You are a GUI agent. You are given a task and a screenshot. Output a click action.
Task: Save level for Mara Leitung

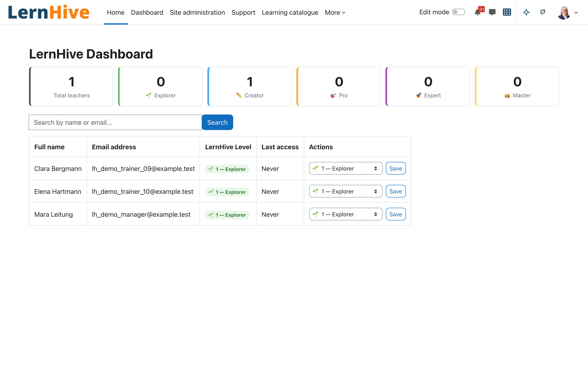[x=395, y=214]
